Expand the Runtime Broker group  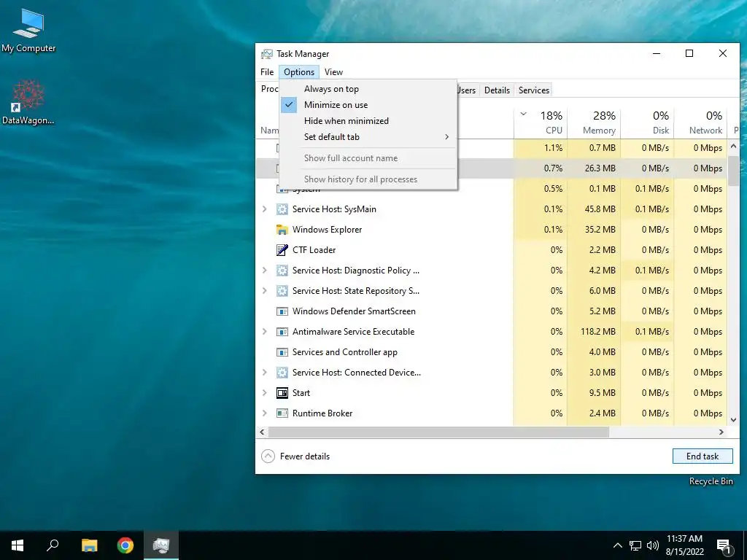tap(264, 413)
